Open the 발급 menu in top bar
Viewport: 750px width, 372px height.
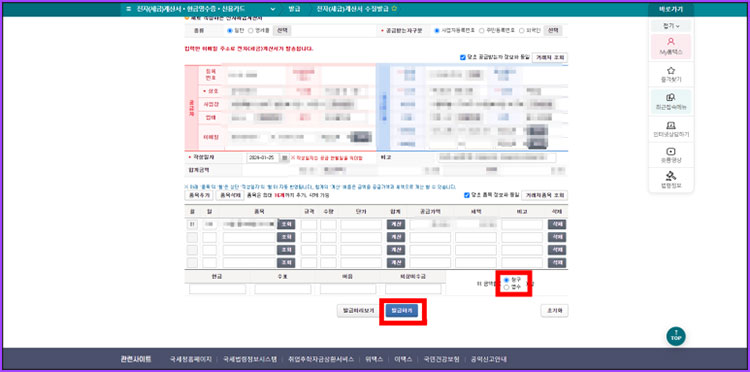pyautogui.click(x=294, y=9)
